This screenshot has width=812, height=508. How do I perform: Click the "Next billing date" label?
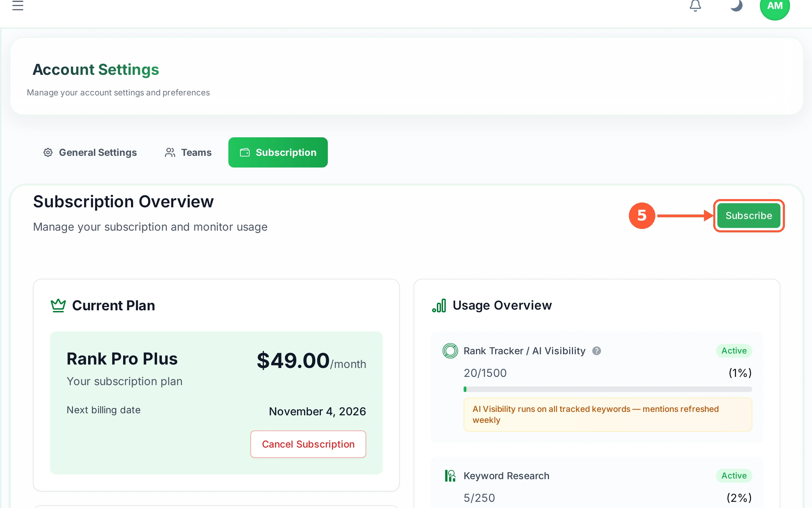point(104,410)
